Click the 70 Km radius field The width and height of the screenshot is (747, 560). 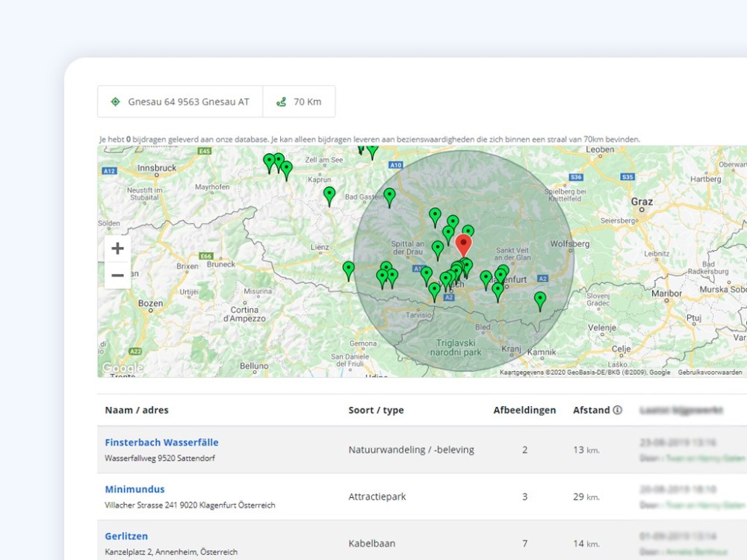click(299, 102)
